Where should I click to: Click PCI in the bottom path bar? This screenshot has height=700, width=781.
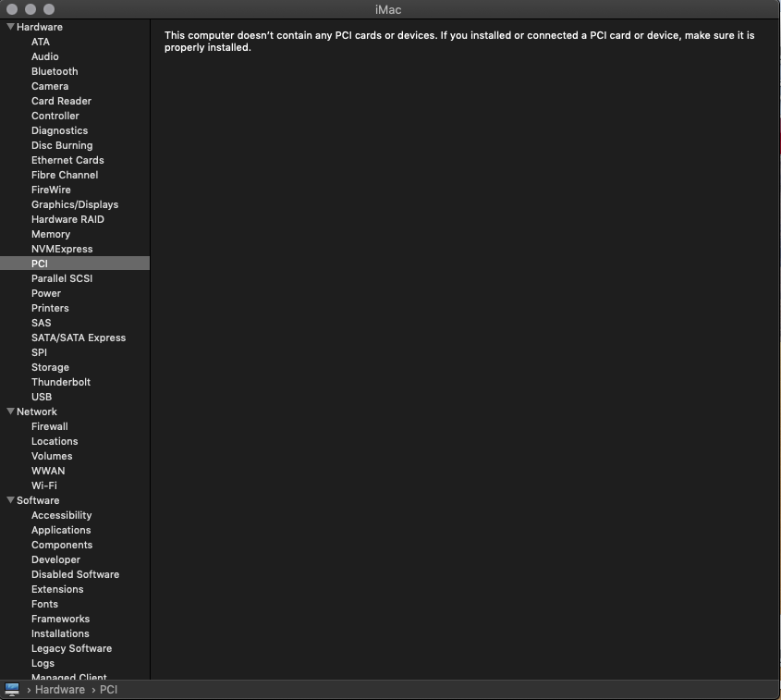coord(108,690)
